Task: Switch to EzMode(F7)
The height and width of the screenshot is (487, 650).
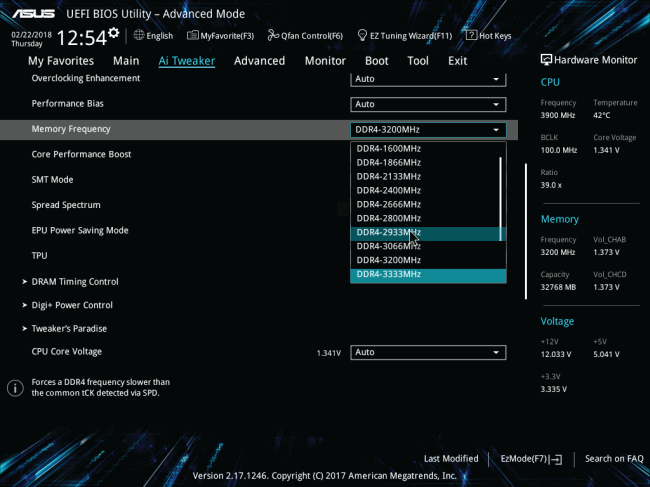Action: coord(531,459)
